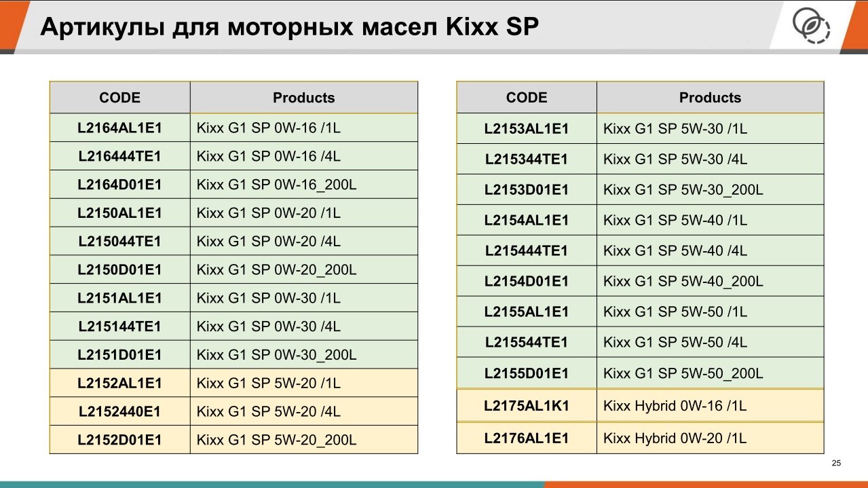Image resolution: width=868 pixels, height=488 pixels.
Task: Select code cell L2164AL1E1
Action: click(120, 128)
